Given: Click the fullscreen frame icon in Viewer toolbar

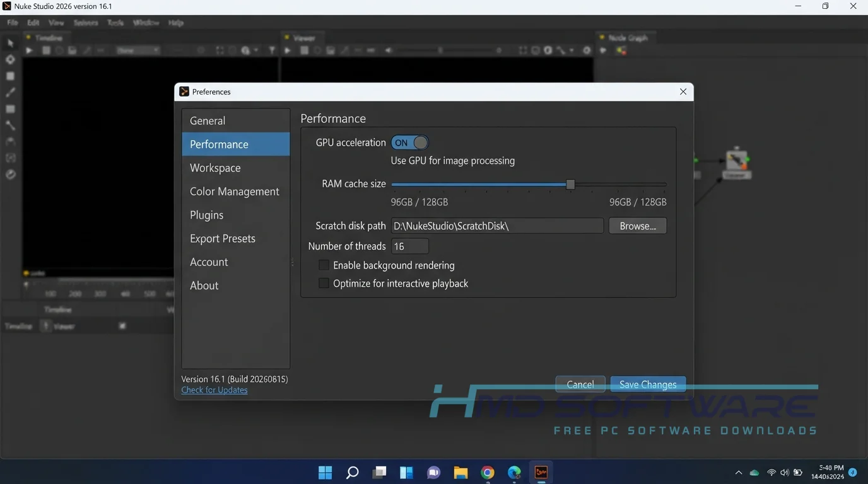Looking at the screenshot, I should (x=523, y=50).
